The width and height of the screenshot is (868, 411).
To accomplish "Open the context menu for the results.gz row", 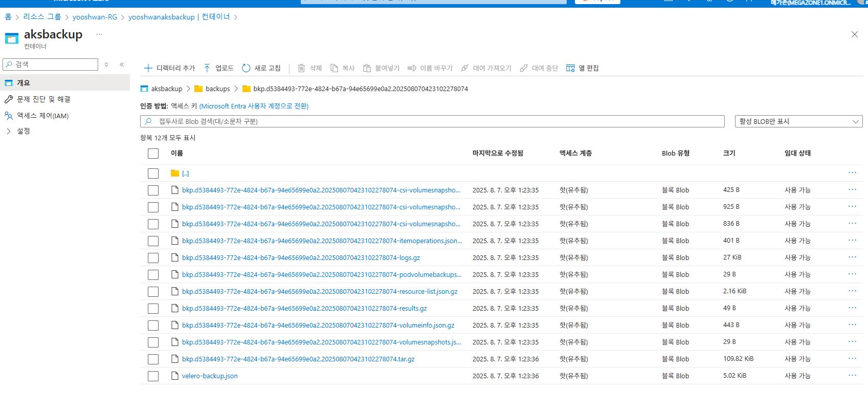I will [x=852, y=308].
